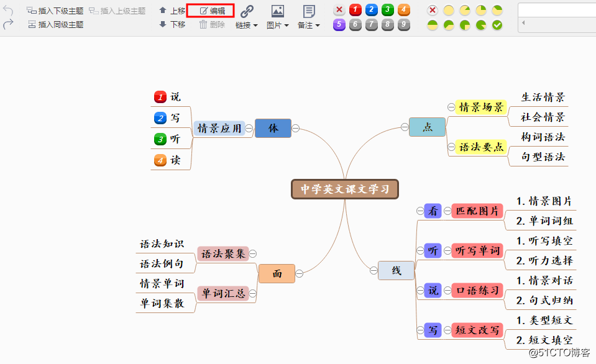
Task: Collapse the 体 branch toggle
Action: pos(296,128)
